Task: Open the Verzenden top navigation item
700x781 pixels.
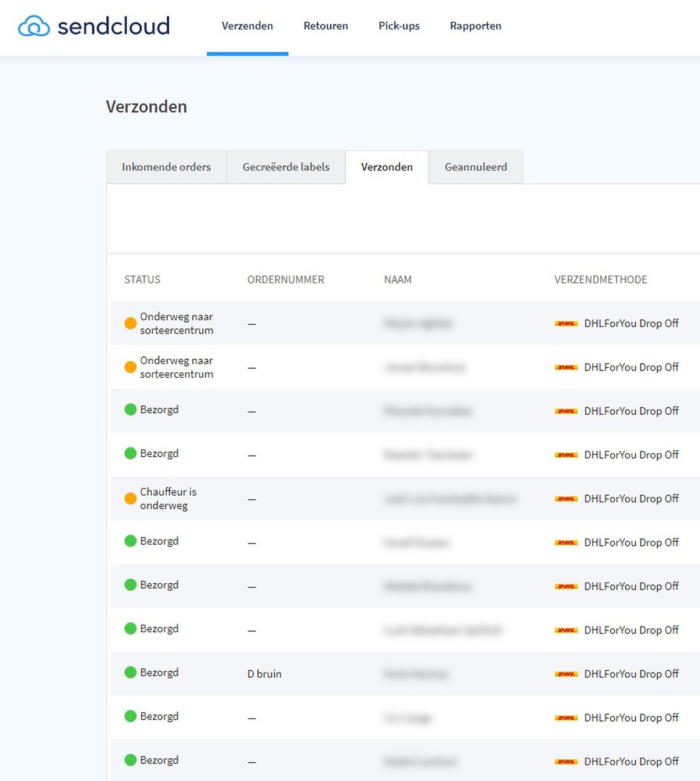Action: pyautogui.click(x=247, y=26)
